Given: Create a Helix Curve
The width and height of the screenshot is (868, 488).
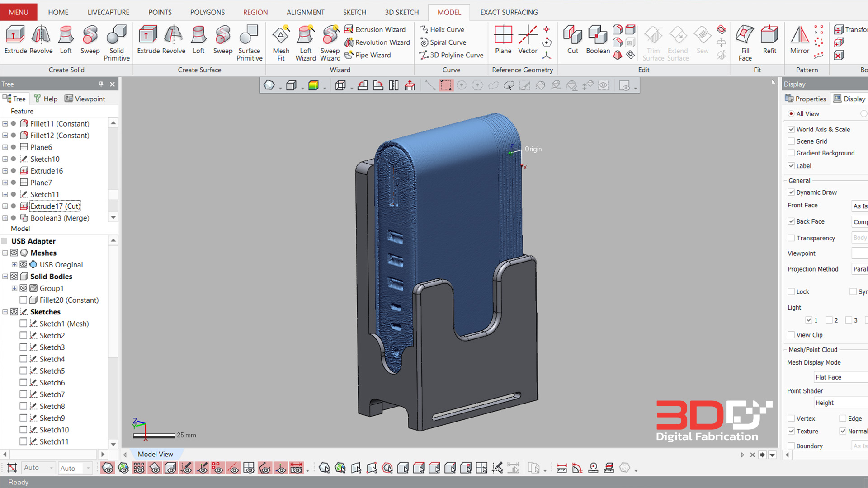Looking at the screenshot, I should (x=442, y=29).
